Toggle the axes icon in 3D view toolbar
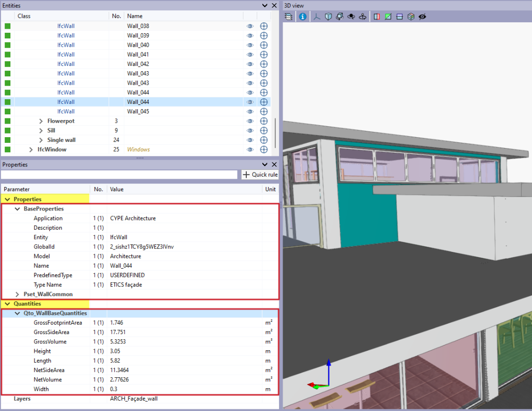 [317, 17]
